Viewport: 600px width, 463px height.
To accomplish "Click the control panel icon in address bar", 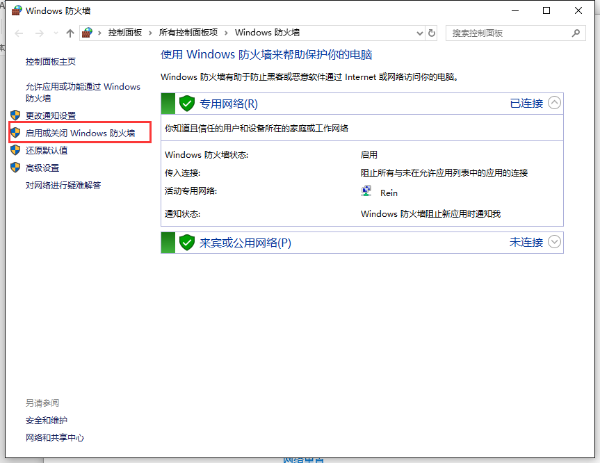I will coord(87,33).
